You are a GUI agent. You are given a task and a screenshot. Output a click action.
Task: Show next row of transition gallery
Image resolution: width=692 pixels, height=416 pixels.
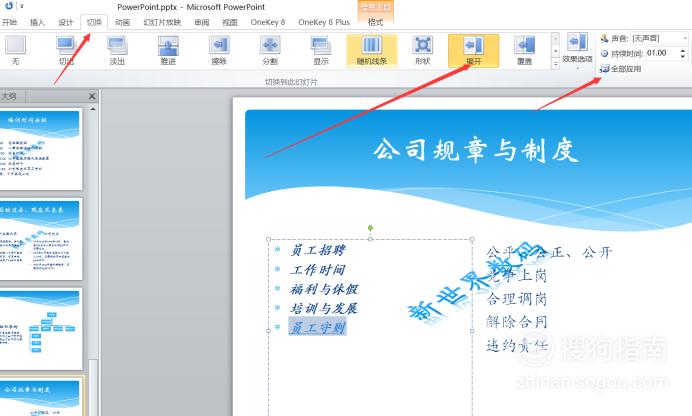(556, 52)
